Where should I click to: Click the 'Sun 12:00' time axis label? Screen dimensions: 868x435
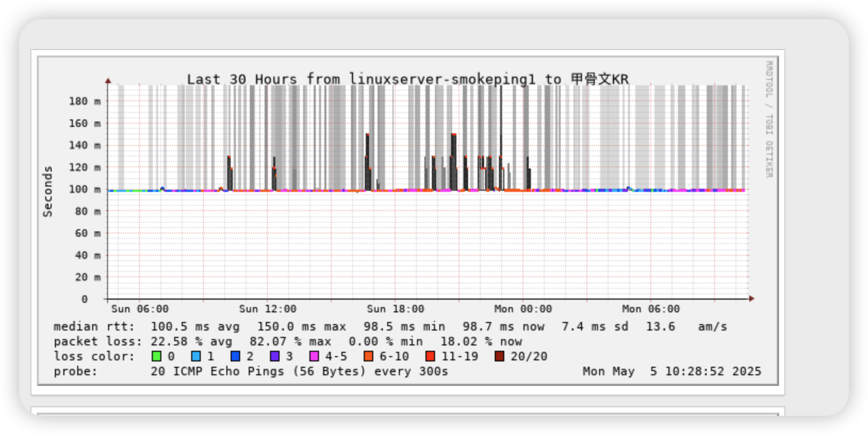click(x=268, y=309)
